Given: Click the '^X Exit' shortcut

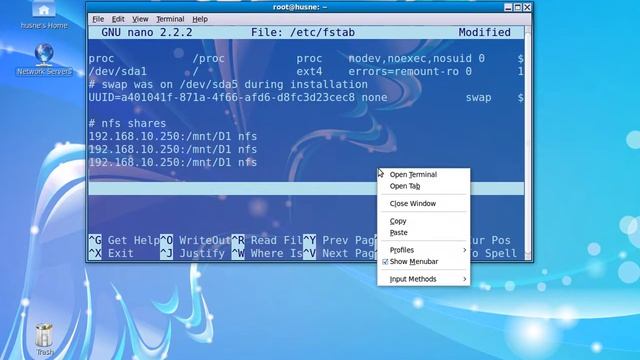Looking at the screenshot, I should click(111, 253).
